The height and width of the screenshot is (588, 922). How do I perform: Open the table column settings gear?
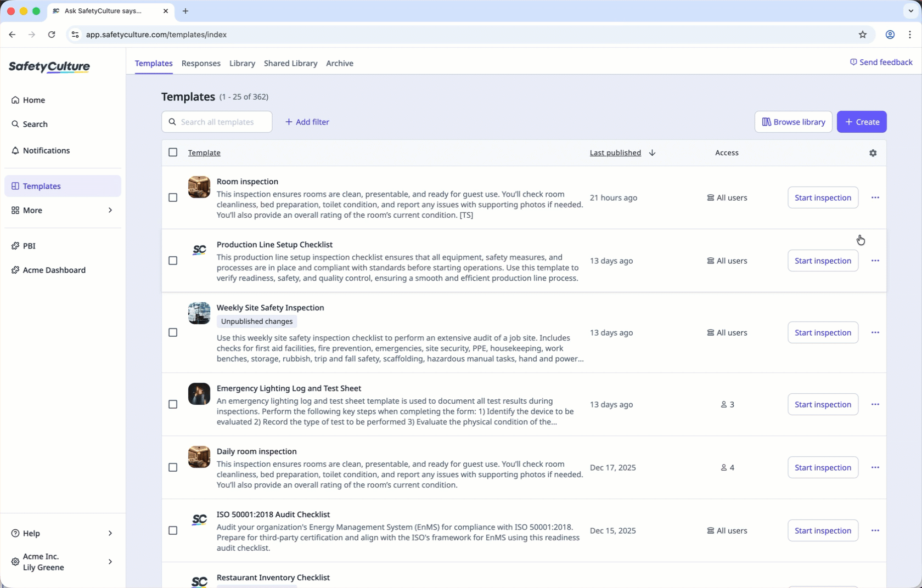click(x=873, y=153)
